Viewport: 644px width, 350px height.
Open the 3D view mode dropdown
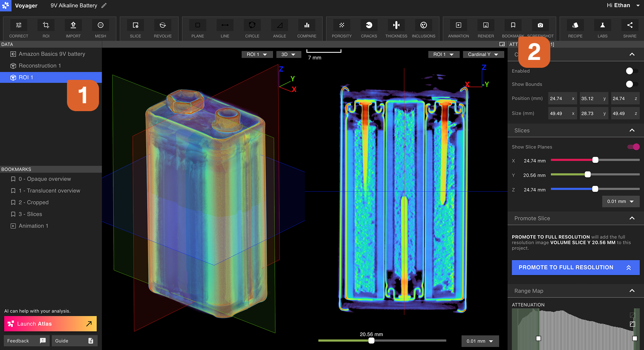(x=288, y=55)
